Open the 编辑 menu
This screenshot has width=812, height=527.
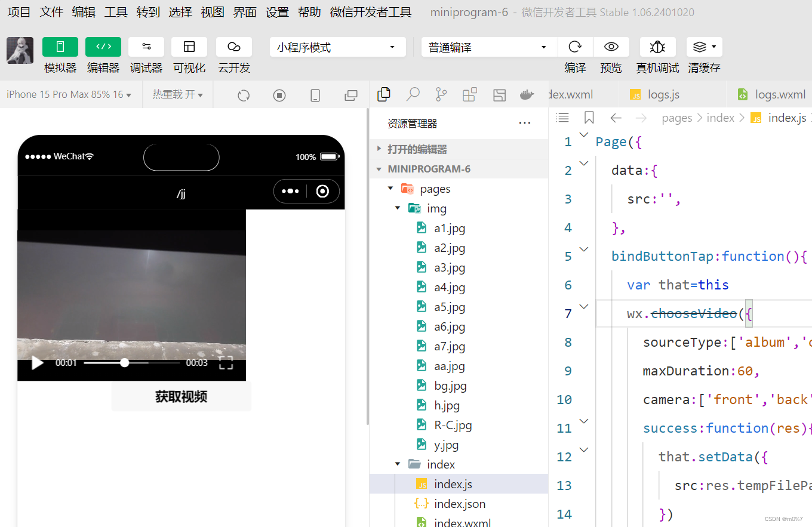(84, 12)
